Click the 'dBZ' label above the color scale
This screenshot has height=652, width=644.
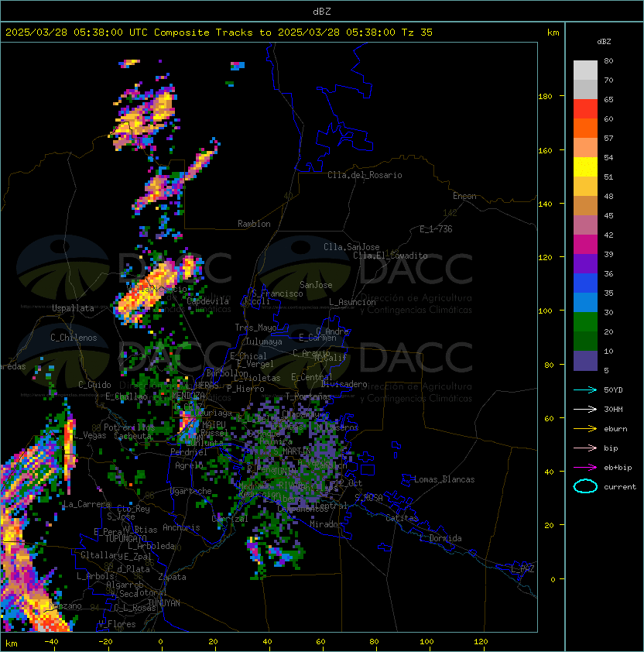coord(604,42)
